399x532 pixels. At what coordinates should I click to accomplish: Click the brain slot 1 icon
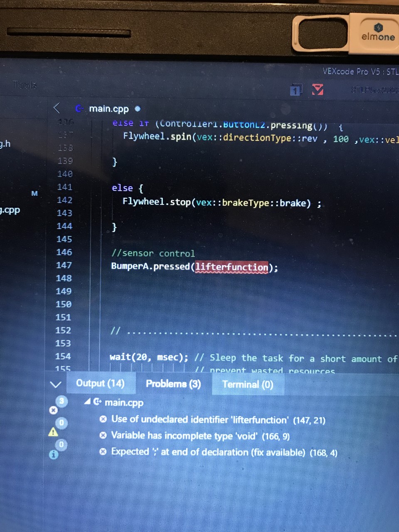tap(296, 90)
